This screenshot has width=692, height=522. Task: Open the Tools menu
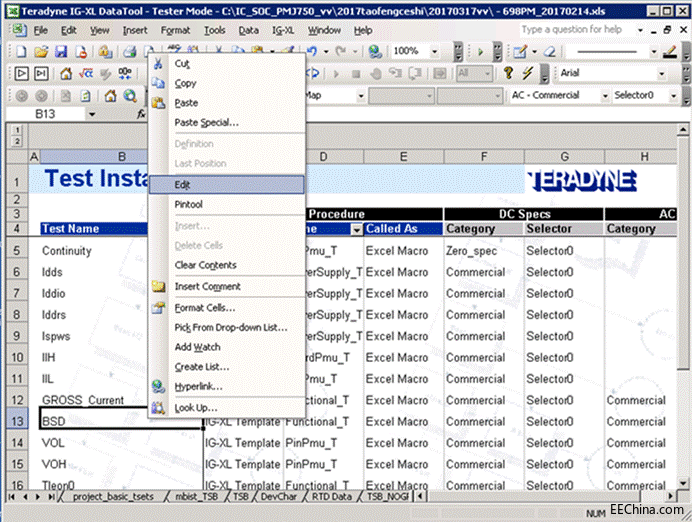(214, 30)
